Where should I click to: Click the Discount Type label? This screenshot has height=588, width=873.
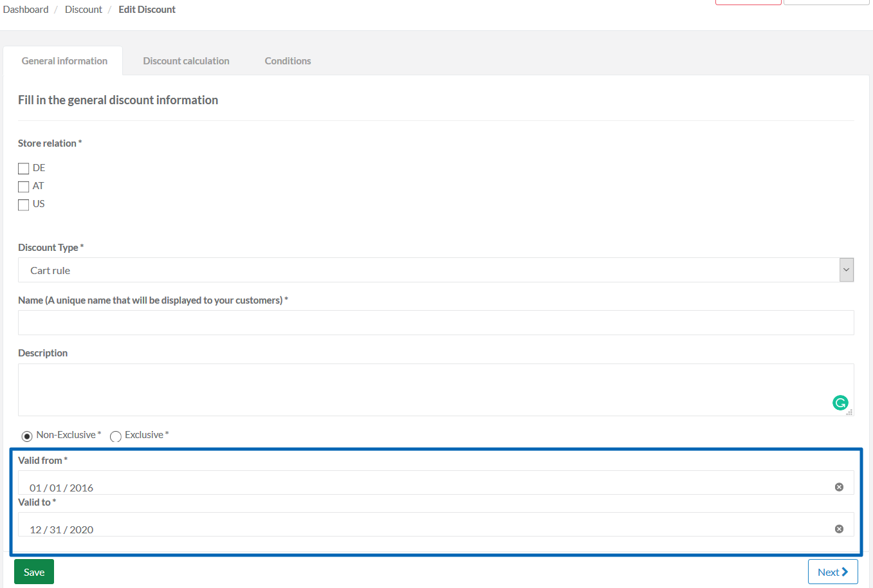click(51, 248)
